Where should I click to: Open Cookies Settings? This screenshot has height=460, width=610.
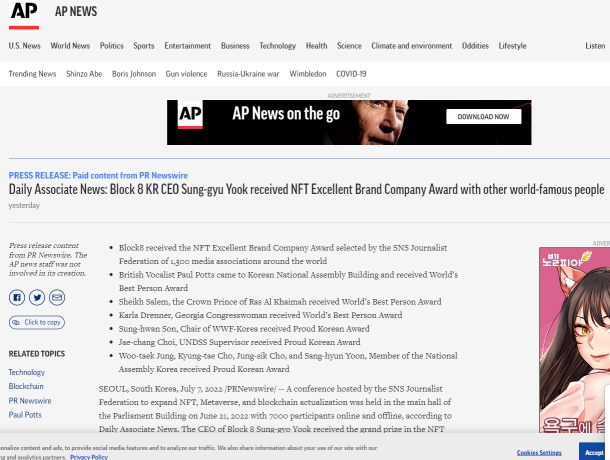coord(539,453)
